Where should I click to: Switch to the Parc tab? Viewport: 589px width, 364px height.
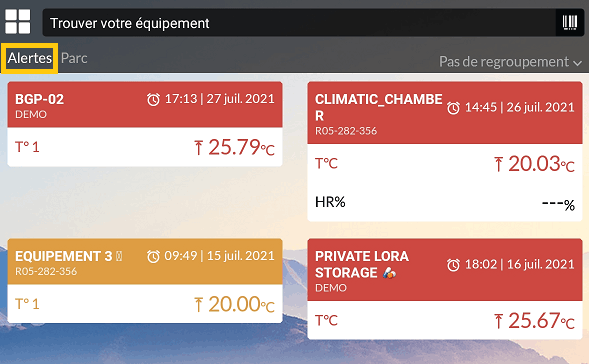(x=74, y=58)
